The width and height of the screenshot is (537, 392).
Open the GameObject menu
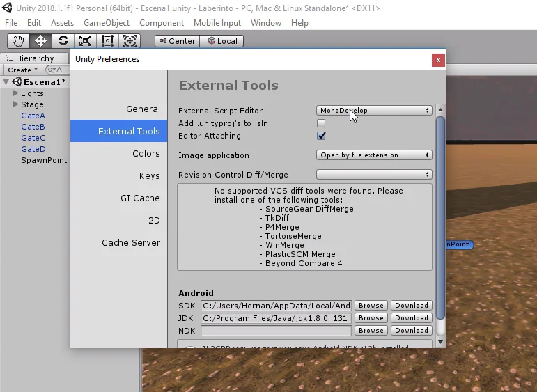tap(107, 23)
